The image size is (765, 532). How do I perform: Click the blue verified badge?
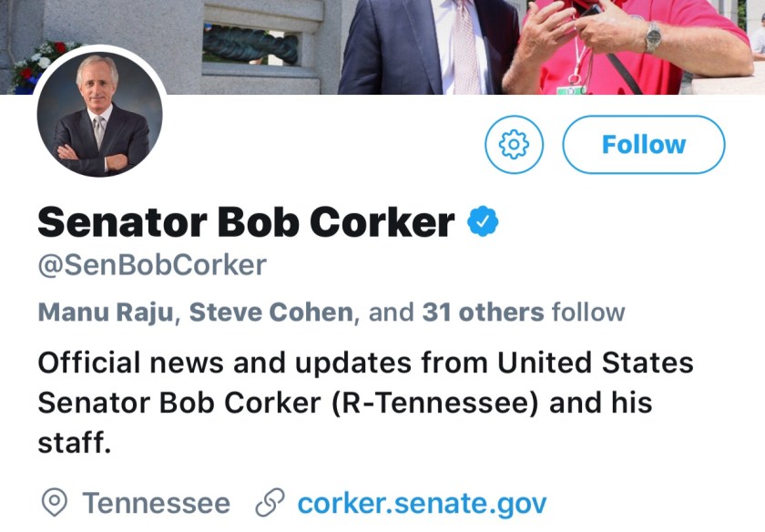[483, 221]
